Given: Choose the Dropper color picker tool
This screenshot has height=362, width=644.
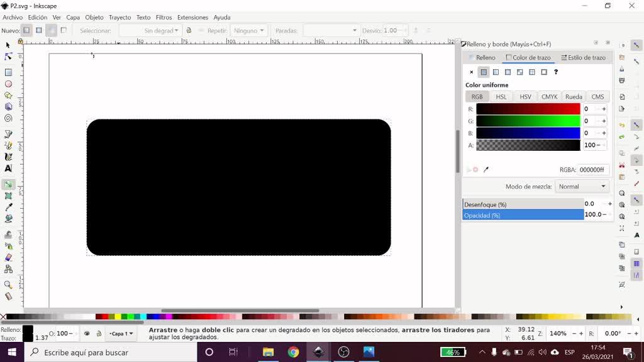Looking at the screenshot, I should pos(8,207).
